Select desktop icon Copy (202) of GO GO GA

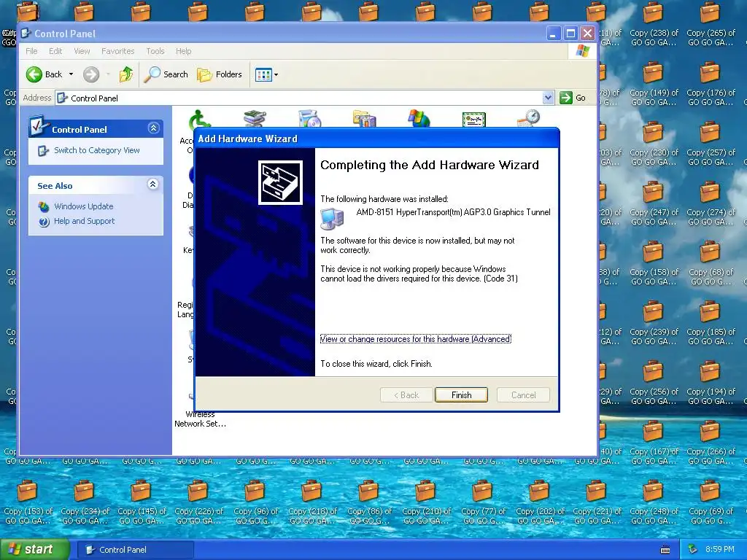tap(540, 502)
